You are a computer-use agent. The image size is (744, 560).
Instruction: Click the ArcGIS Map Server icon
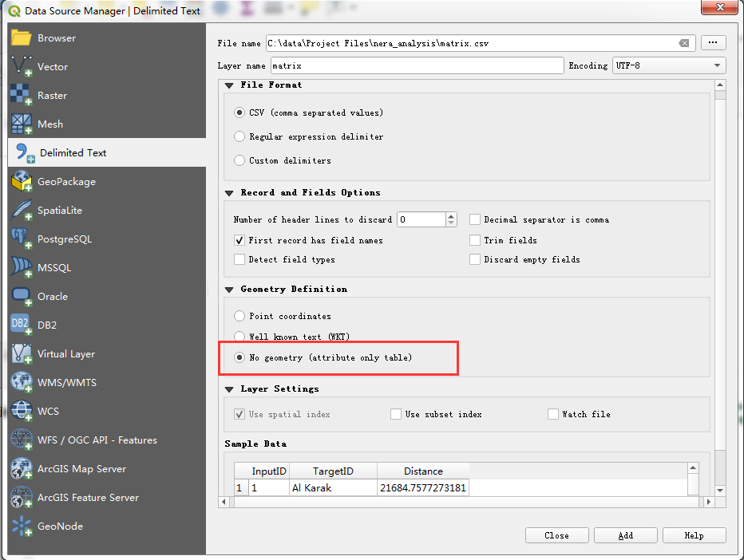21,468
